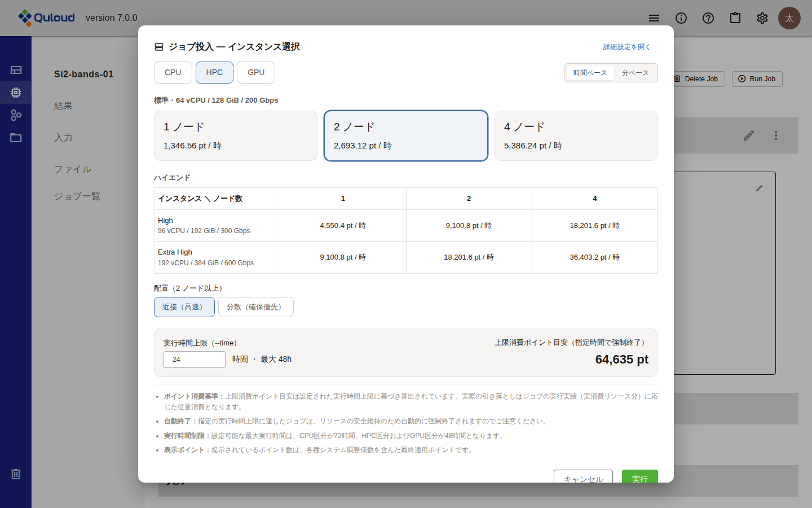The image size is (812, 508).
Task: Open the clipboard icon in header
Action: coord(735,18)
